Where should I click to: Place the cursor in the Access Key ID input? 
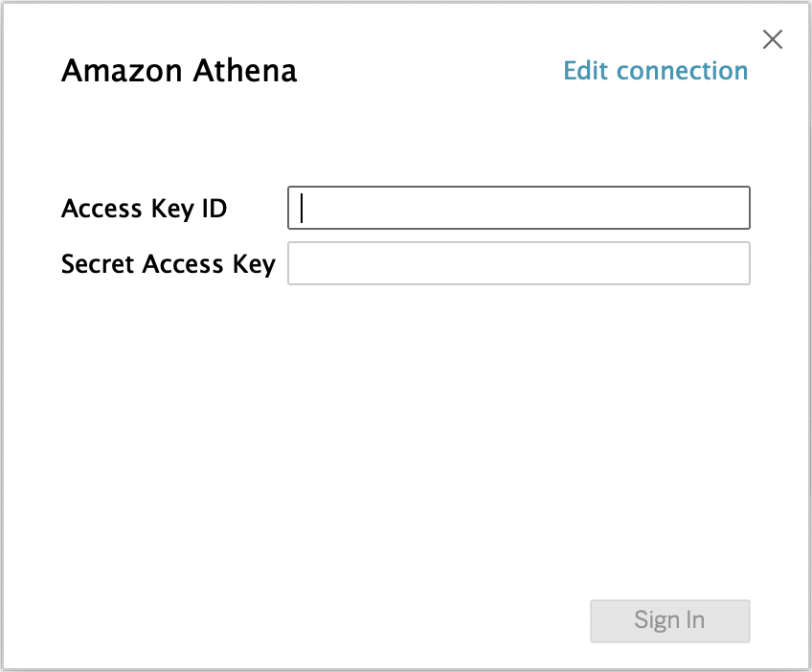coord(518,208)
